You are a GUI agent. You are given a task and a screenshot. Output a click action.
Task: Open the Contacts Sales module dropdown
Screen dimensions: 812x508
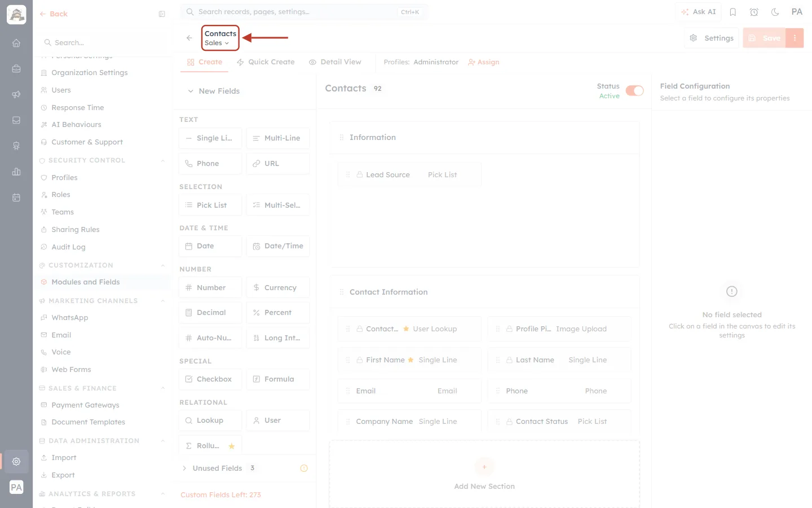coord(220,38)
